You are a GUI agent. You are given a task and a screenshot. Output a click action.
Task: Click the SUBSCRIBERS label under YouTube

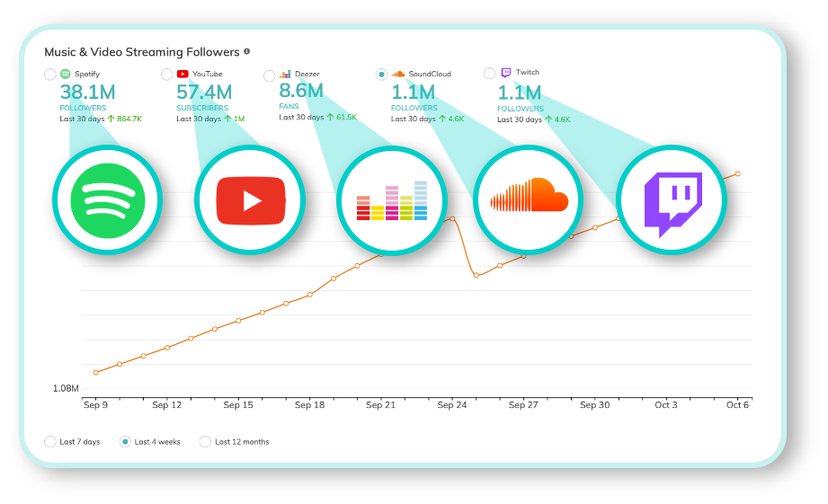pos(202,108)
